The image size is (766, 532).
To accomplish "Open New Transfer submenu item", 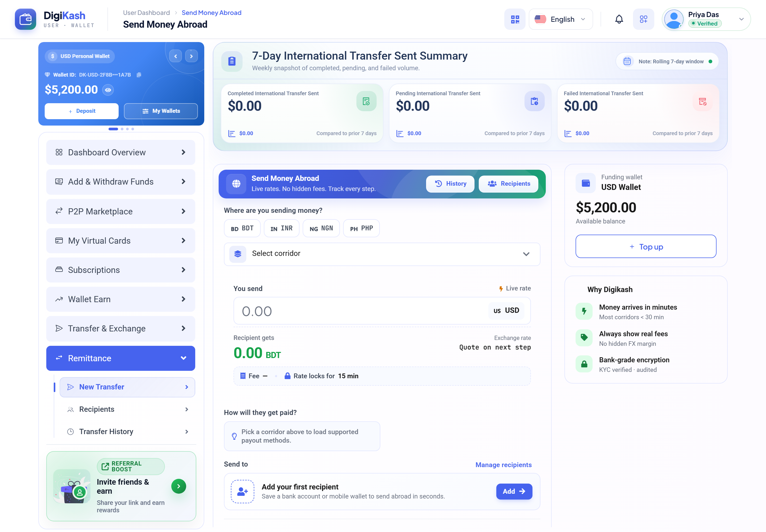I will 127,387.
